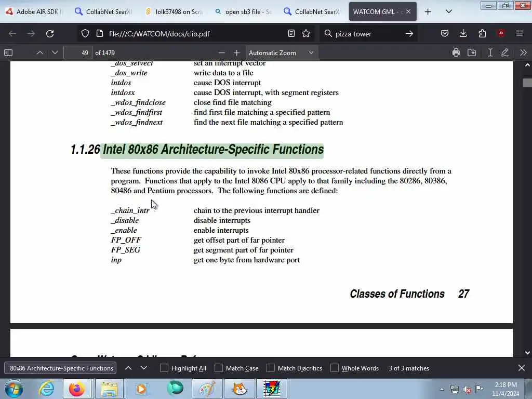Click the page number field
Image resolution: width=532 pixels, height=399 pixels.
(78, 52)
